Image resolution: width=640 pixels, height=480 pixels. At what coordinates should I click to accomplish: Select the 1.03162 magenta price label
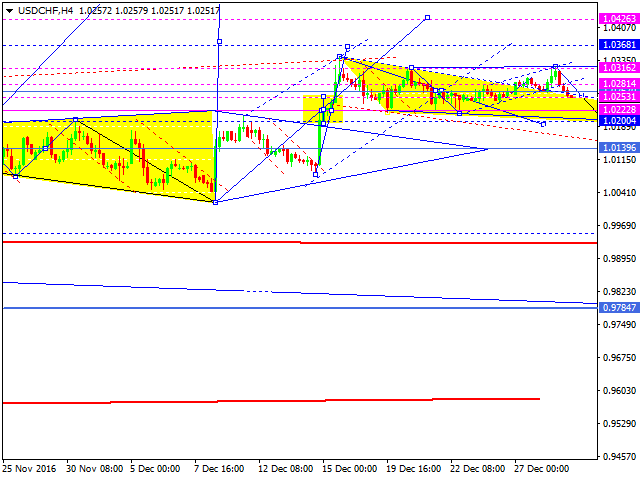pos(619,68)
